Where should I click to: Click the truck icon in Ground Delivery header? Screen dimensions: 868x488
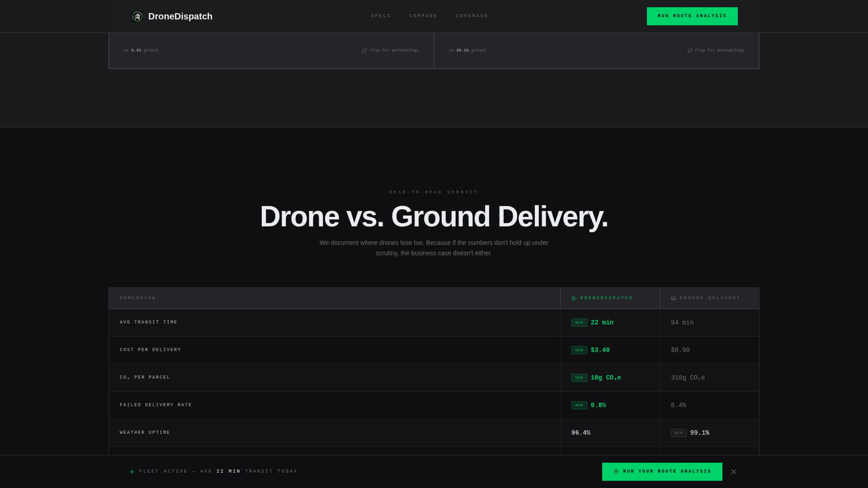(x=674, y=298)
